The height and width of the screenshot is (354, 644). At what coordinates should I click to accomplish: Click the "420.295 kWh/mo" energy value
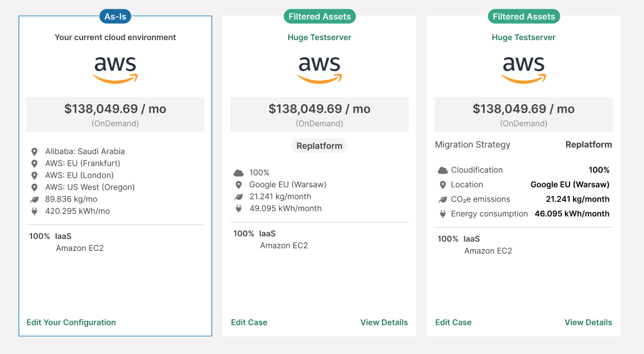point(77,211)
